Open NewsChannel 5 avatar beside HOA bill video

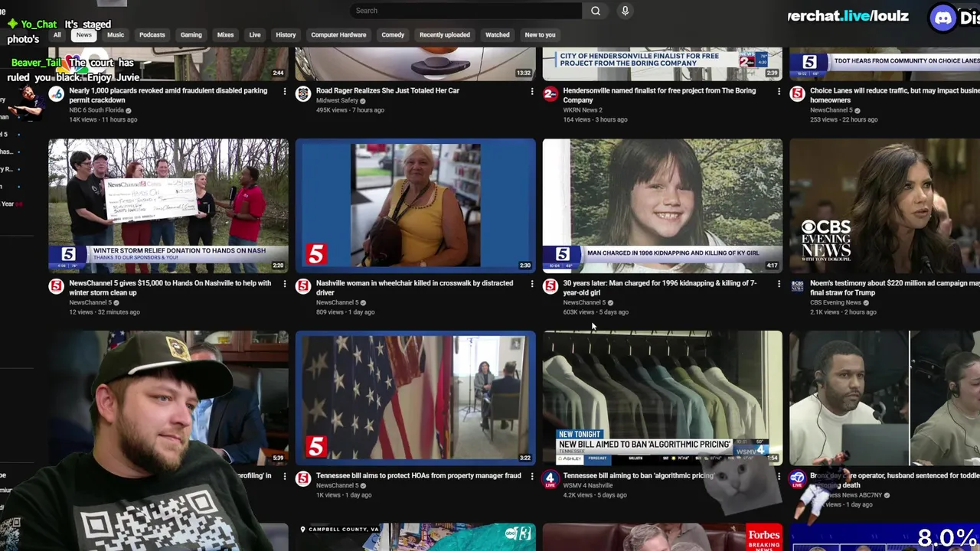click(x=303, y=478)
